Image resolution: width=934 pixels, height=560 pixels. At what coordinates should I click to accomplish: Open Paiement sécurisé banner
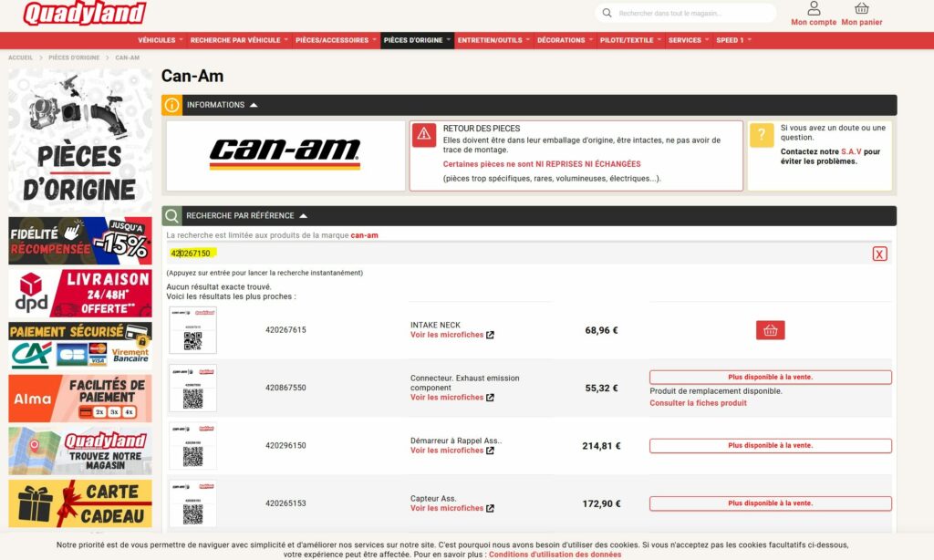tap(80, 346)
